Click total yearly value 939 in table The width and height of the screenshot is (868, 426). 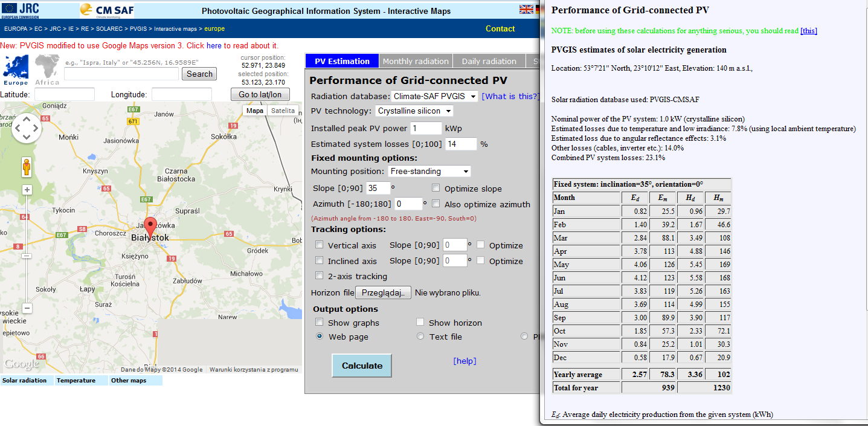tap(667, 387)
